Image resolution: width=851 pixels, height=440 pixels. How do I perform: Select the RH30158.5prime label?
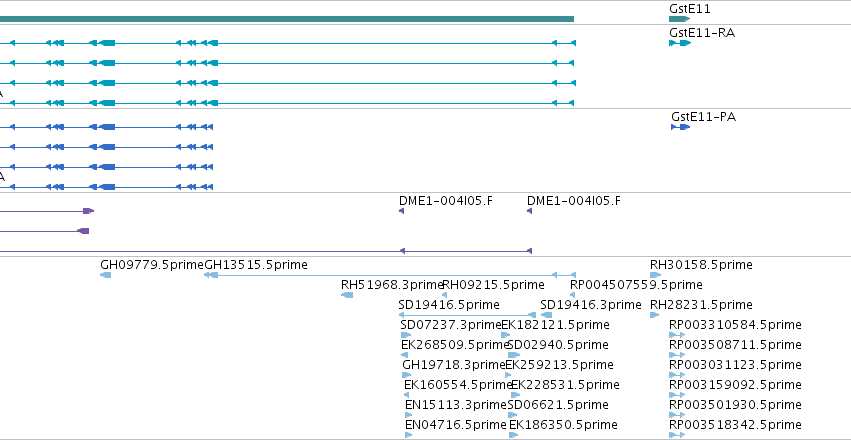click(x=701, y=265)
